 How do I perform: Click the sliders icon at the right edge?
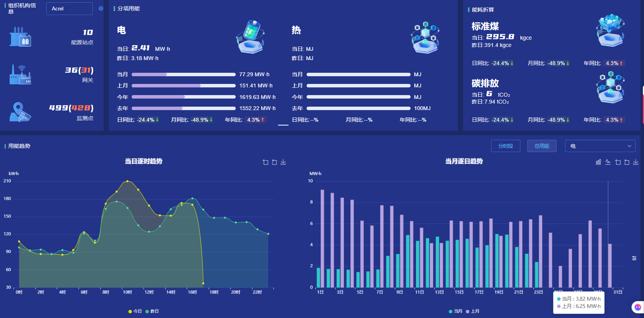pos(634,258)
